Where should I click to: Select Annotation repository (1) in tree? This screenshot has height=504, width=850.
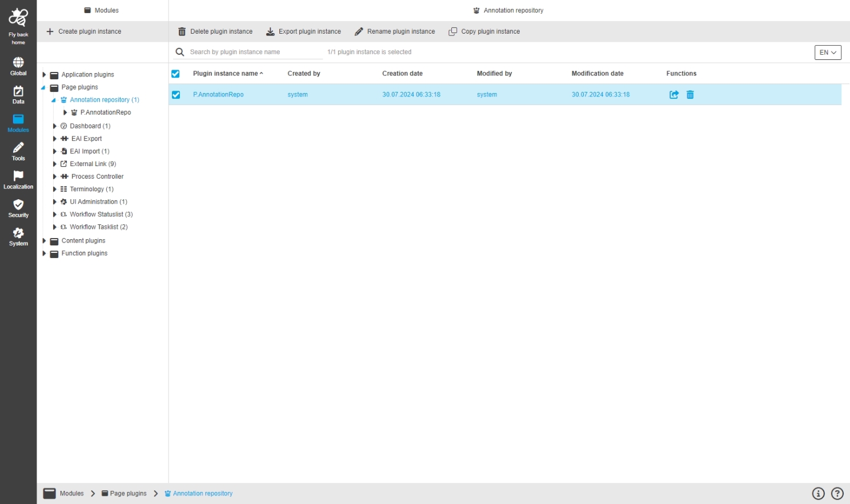[105, 100]
